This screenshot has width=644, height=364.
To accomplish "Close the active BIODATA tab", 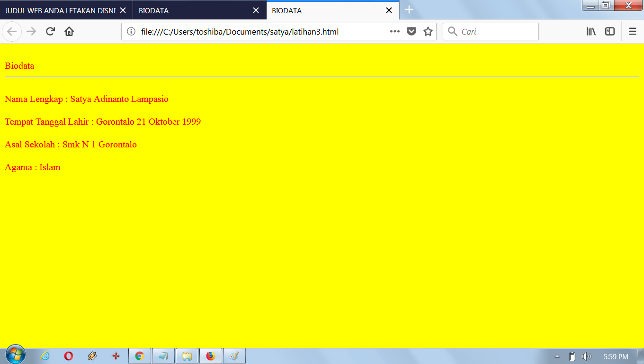I will click(x=389, y=10).
